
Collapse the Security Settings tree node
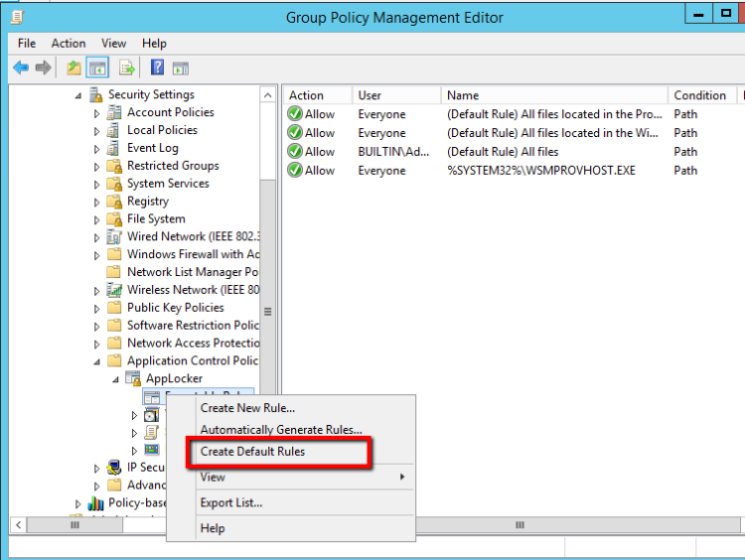(78, 95)
